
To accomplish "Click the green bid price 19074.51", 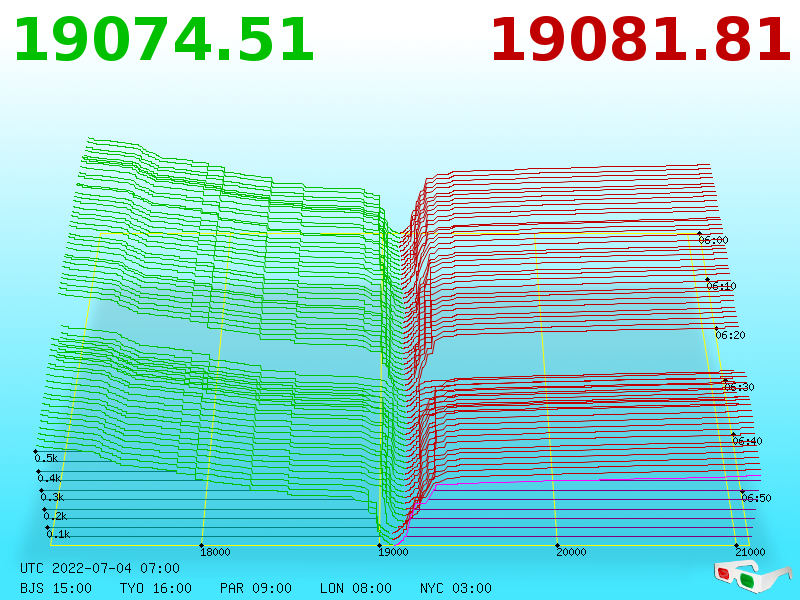I will click(x=164, y=40).
